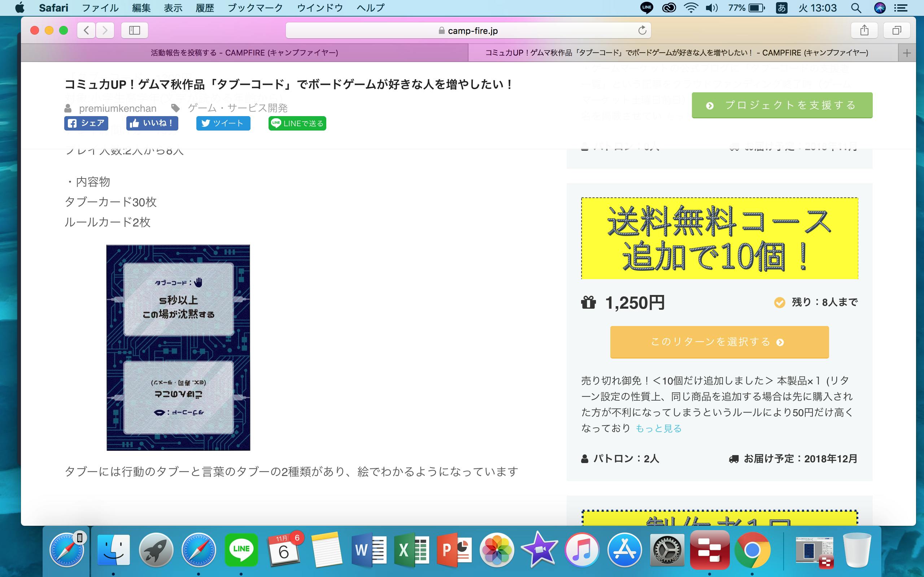924x577 pixels.
Task: Go back with the back arrow button
Action: (86, 31)
